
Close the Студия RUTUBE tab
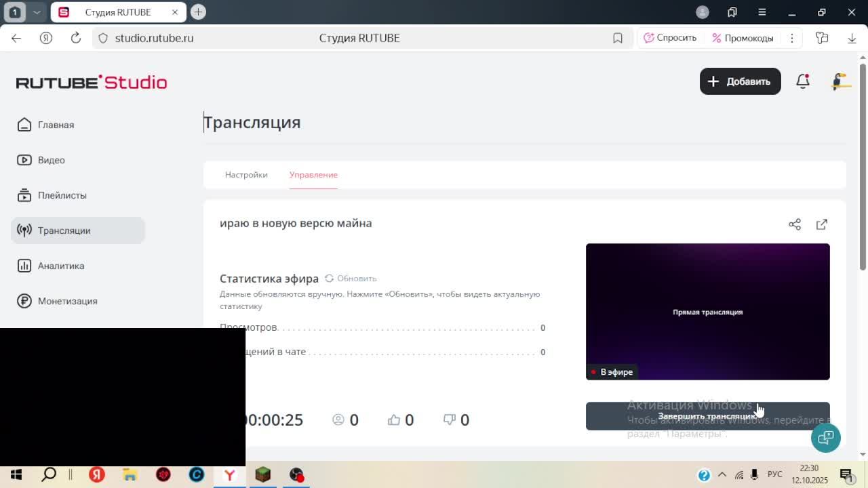click(x=175, y=12)
